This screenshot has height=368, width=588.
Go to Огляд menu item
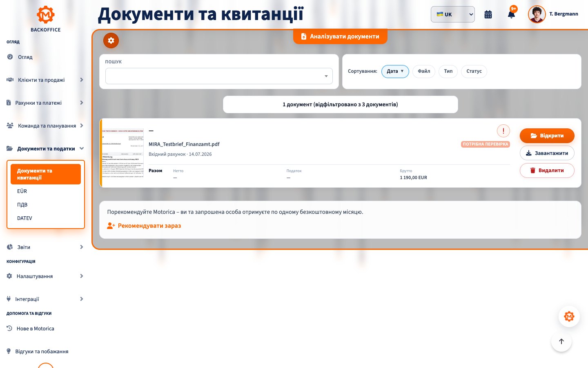coord(25,57)
